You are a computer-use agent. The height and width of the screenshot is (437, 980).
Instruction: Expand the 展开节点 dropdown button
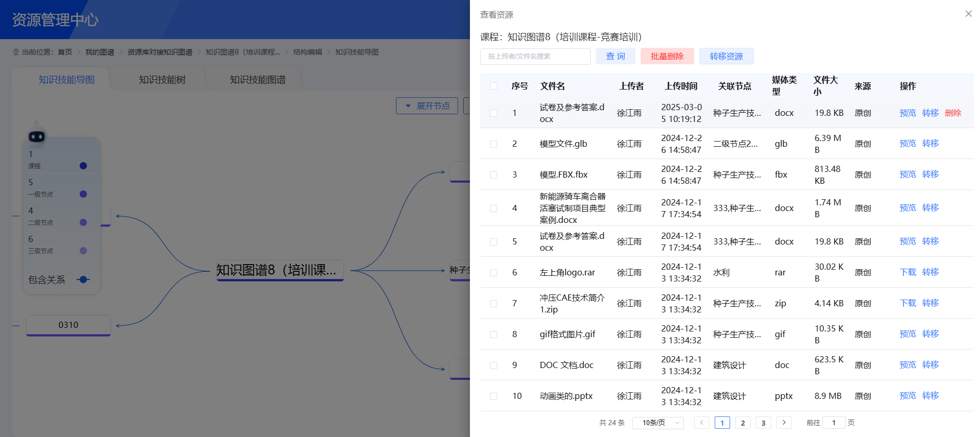coord(427,106)
